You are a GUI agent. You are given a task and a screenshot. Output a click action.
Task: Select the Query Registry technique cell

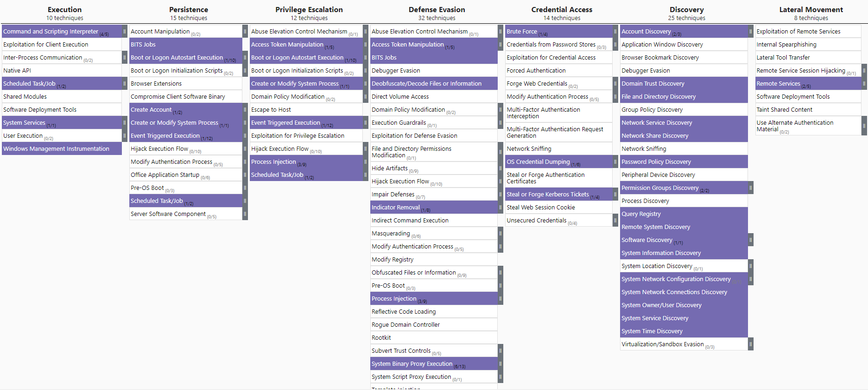[684, 214]
